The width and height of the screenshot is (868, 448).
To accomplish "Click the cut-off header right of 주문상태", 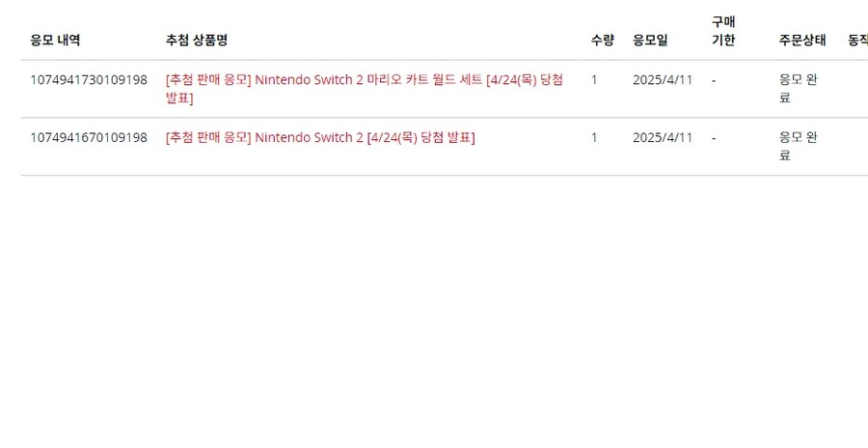I will [x=857, y=41].
